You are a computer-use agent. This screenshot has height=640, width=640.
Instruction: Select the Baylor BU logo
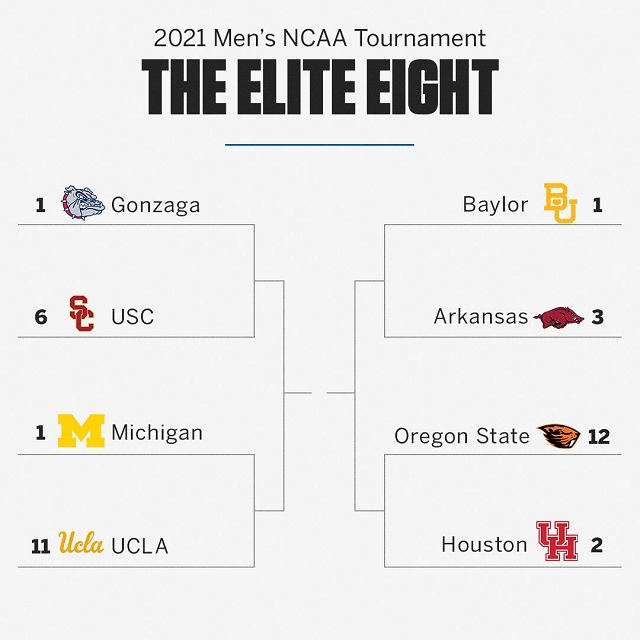(560, 203)
